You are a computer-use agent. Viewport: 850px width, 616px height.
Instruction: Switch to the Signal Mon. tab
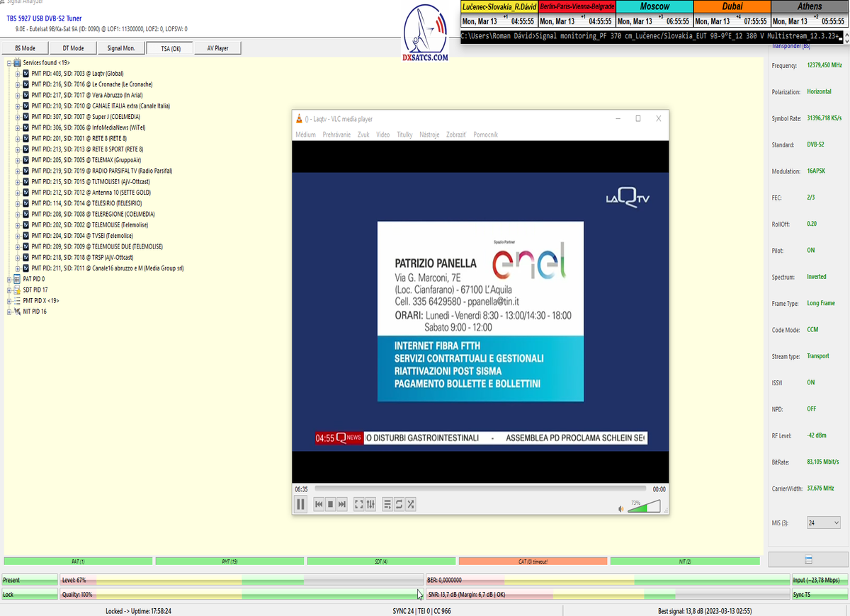tap(121, 48)
